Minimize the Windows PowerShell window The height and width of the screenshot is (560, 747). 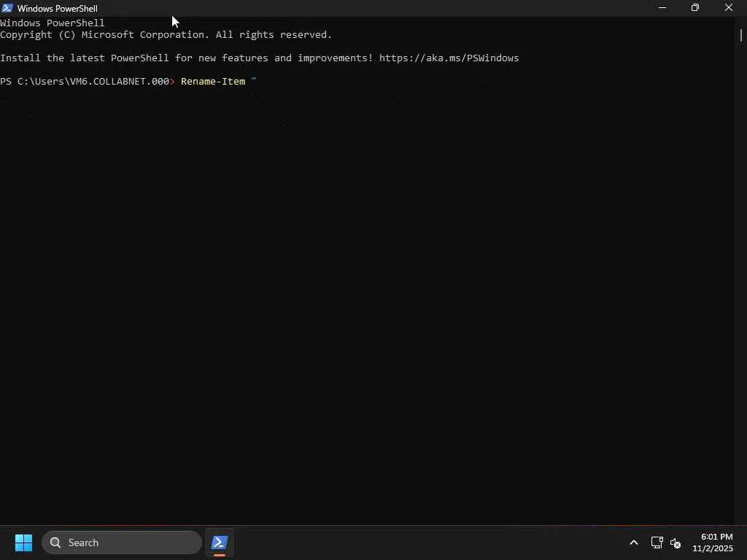point(662,7)
